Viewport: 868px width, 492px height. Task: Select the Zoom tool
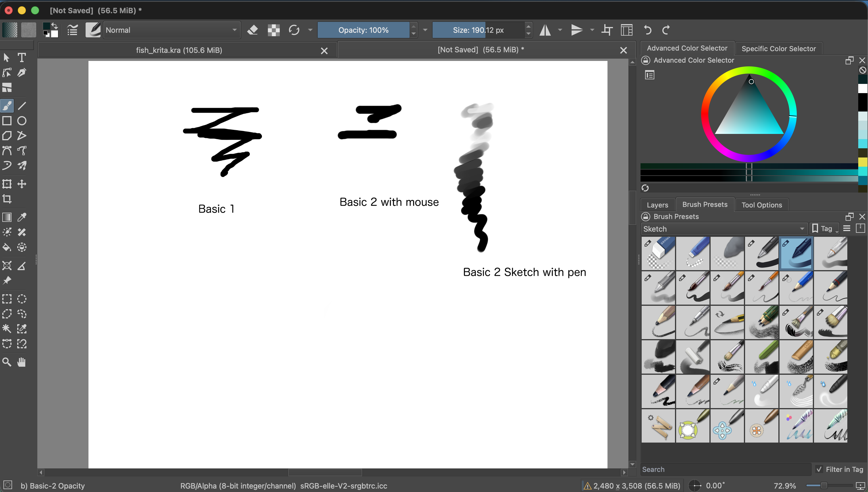point(7,362)
